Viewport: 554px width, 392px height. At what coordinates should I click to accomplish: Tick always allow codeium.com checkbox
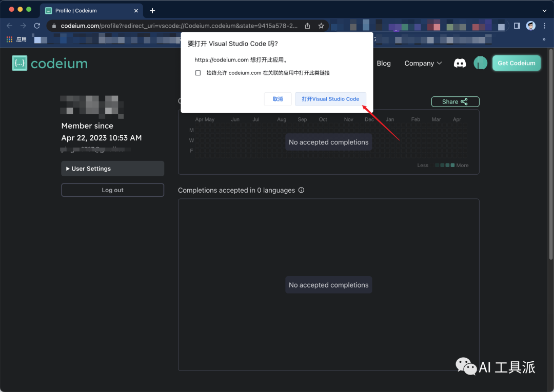click(x=198, y=73)
